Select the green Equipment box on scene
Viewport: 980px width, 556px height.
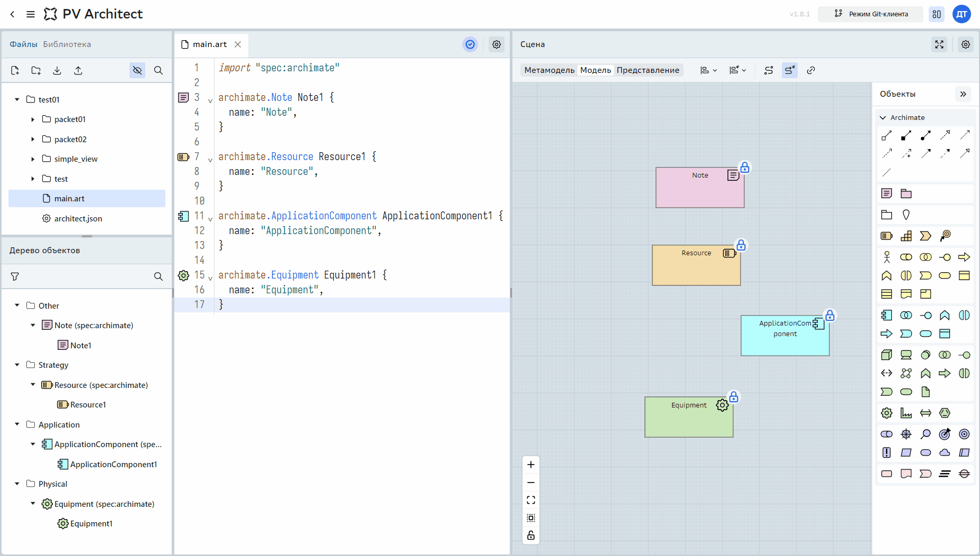689,417
